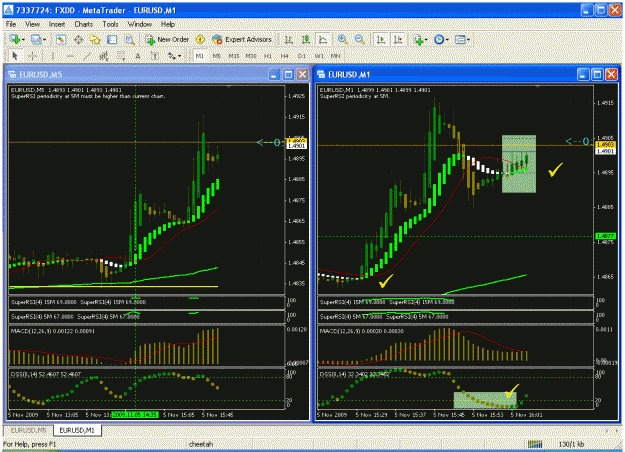Open the Strategy Tester magnifier icon

(130, 39)
